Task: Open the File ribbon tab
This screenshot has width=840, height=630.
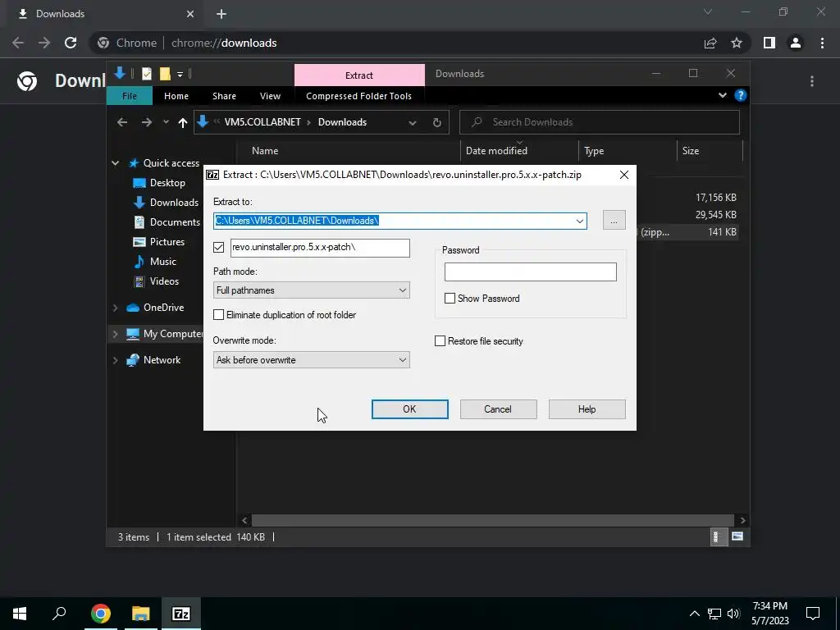Action: click(130, 96)
